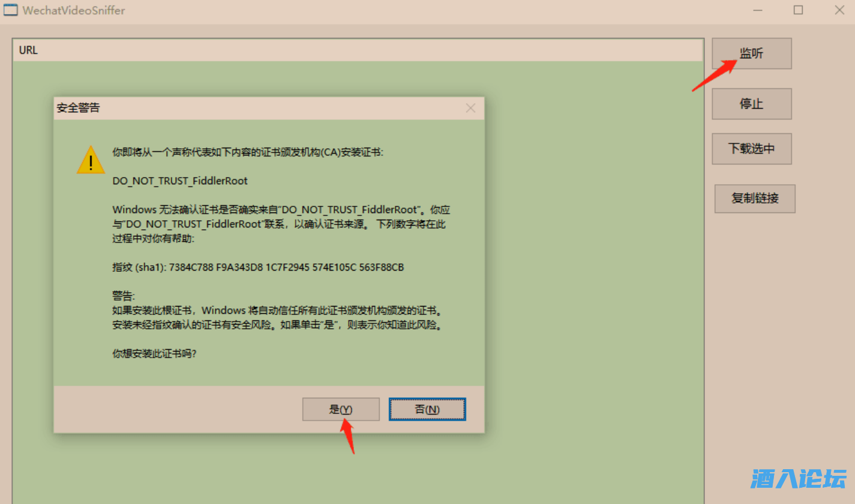Image resolution: width=855 pixels, height=504 pixels.
Task: Minimize the WechatVideoSniffer window
Action: pos(758,10)
